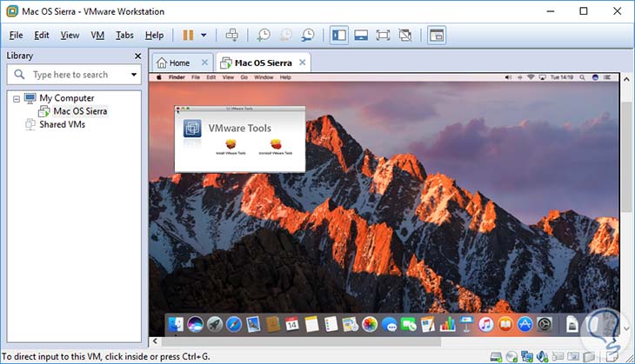Viewport: 635px width, 364px height.
Task: Open Finder from the Dock
Action: 176,324
